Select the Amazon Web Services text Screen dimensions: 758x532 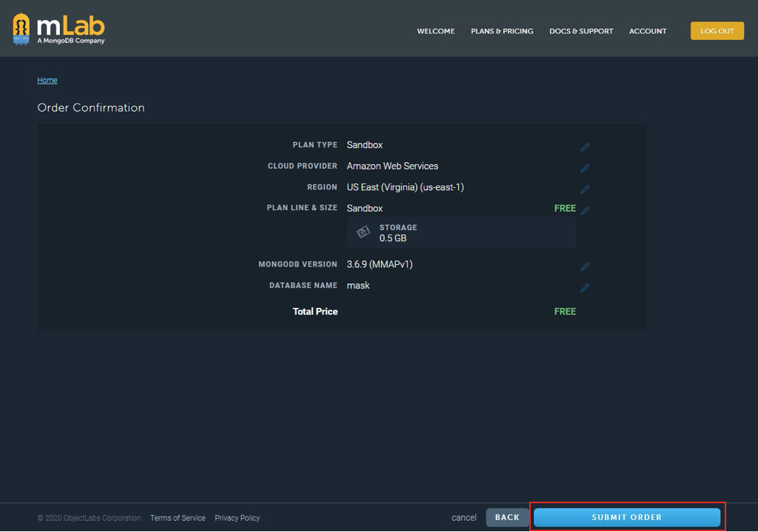click(392, 166)
